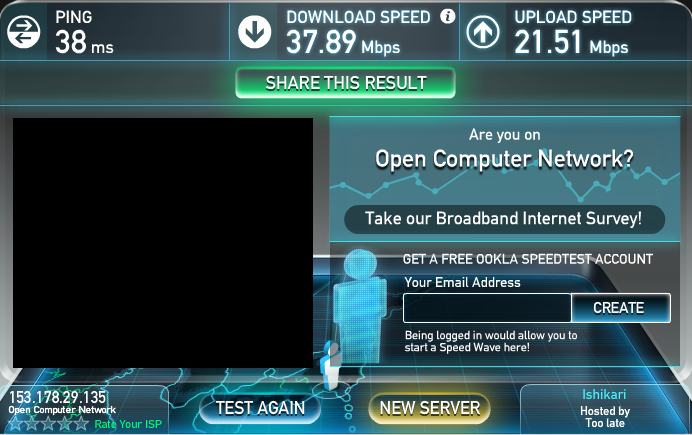Click the ping bidirectional arrows icon
Image resolution: width=692 pixels, height=435 pixels.
click(x=23, y=32)
